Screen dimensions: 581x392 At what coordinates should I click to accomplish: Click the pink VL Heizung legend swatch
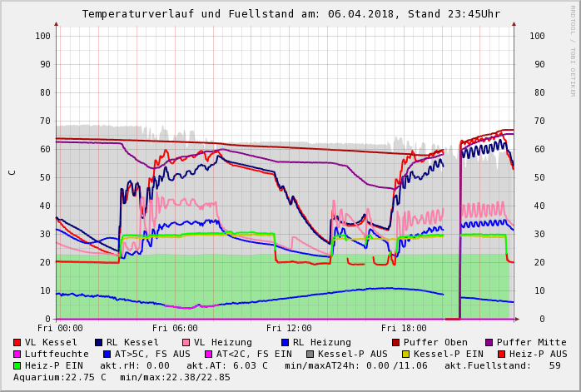click(x=186, y=342)
